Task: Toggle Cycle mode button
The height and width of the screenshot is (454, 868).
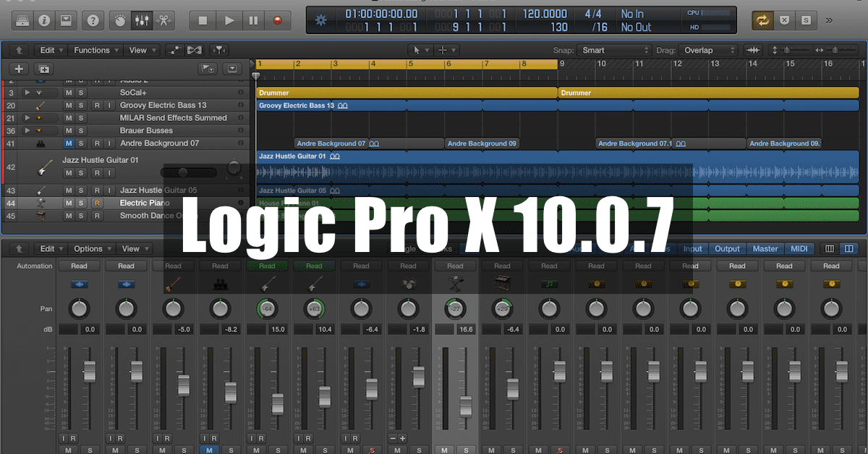Action: click(762, 20)
